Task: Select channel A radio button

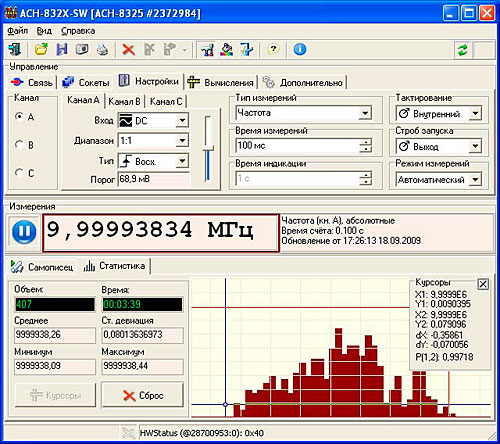Action: (x=19, y=117)
